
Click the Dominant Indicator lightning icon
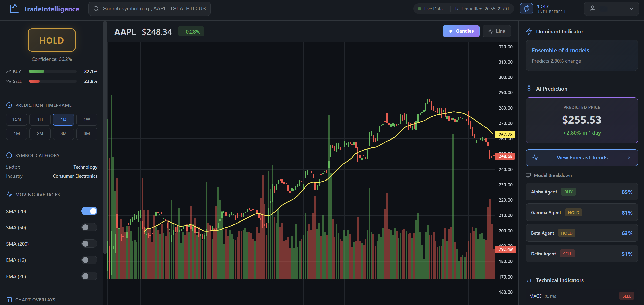(529, 31)
